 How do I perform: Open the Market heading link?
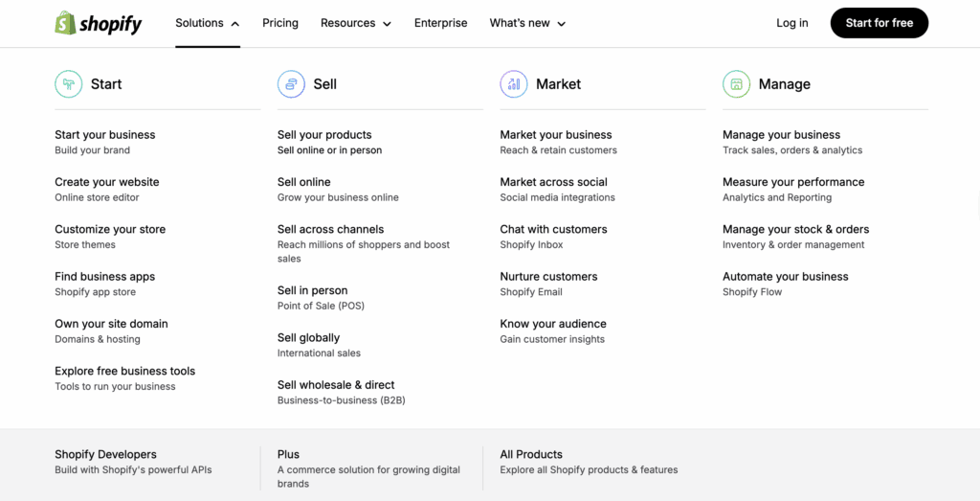pos(558,83)
